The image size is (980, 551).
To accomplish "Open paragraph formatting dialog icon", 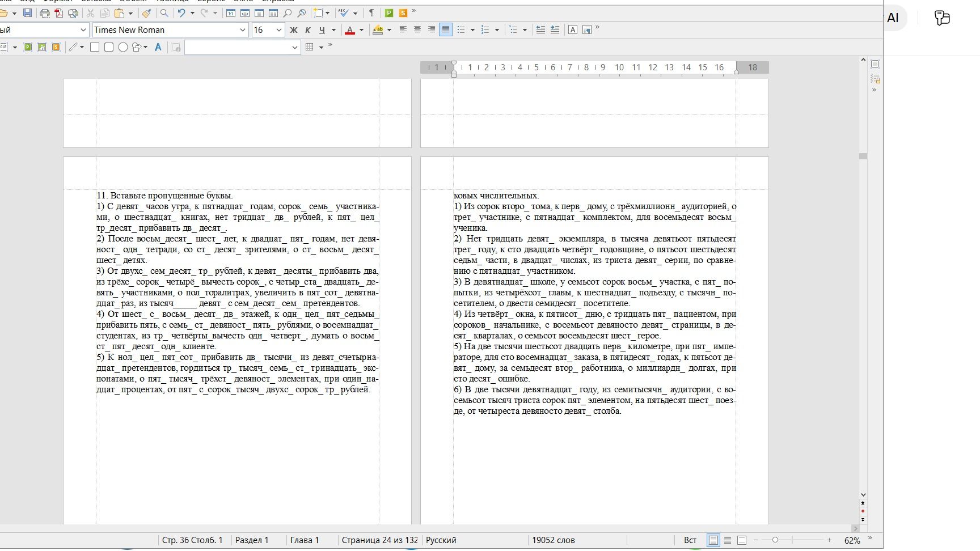I will (x=587, y=29).
